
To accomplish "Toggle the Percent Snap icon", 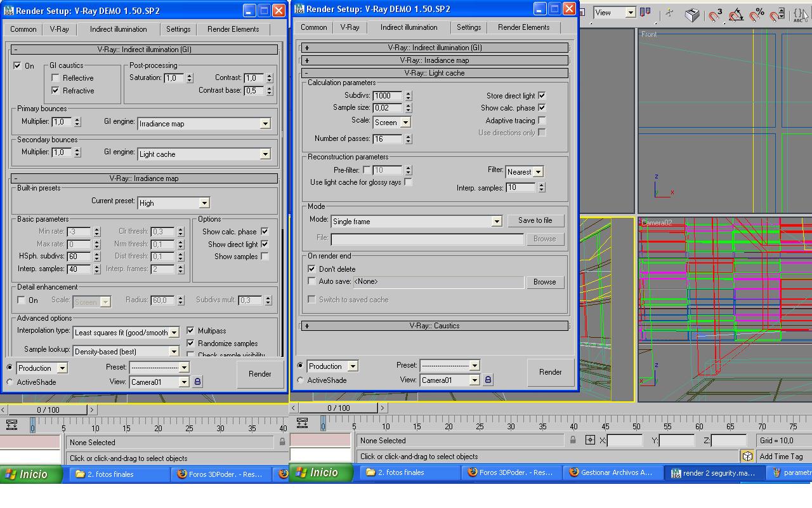I will [x=756, y=14].
